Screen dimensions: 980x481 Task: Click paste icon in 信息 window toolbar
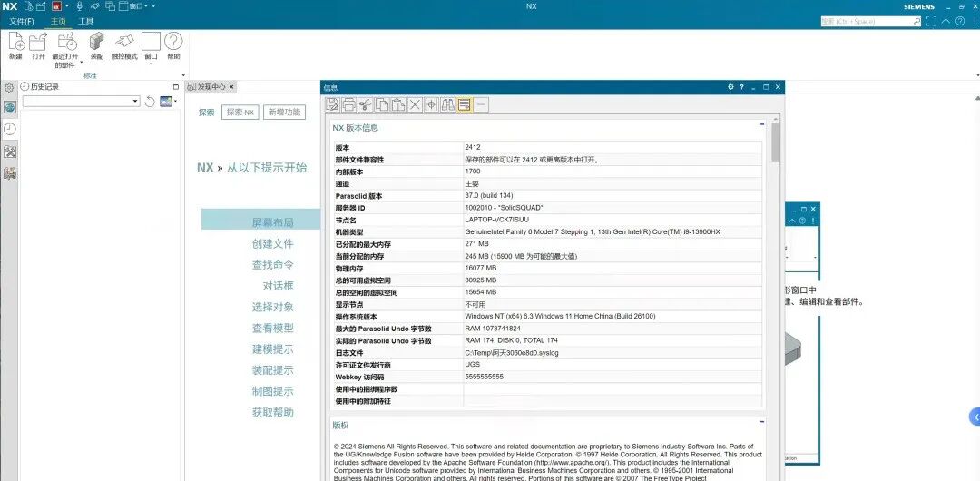pyautogui.click(x=398, y=104)
